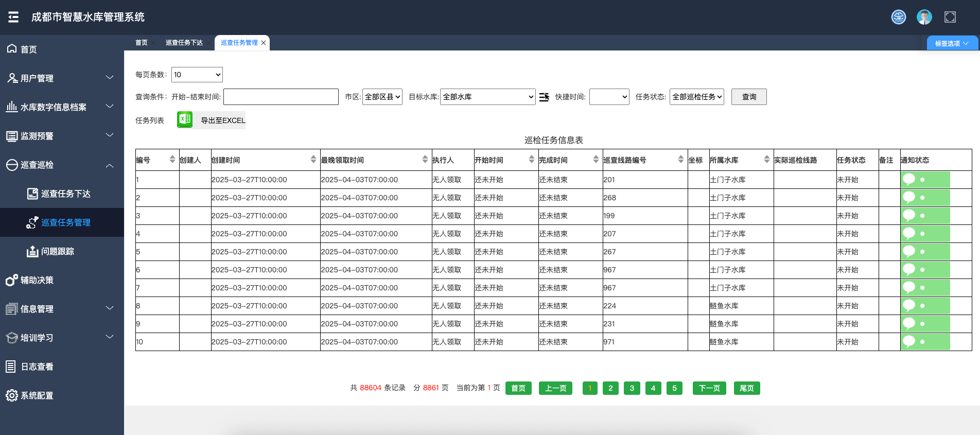Screen dimensions: 980x435
Task: Go to 首页 pagination button
Action: pyautogui.click(x=518, y=388)
